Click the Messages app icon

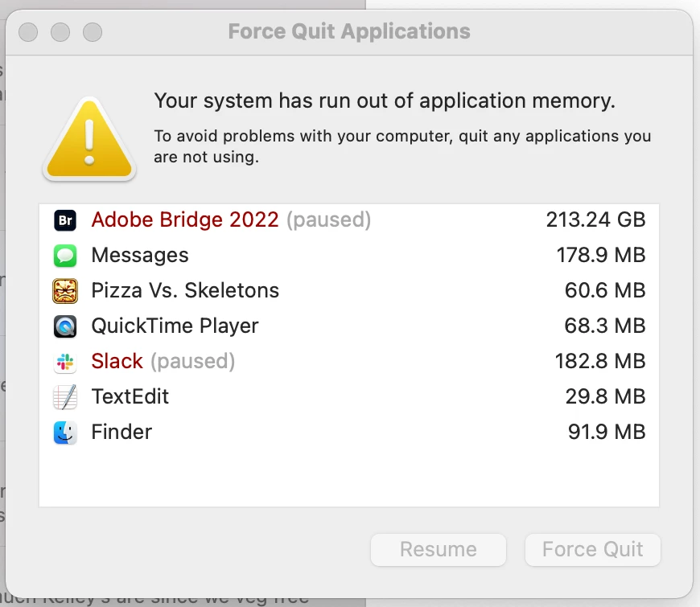point(65,256)
